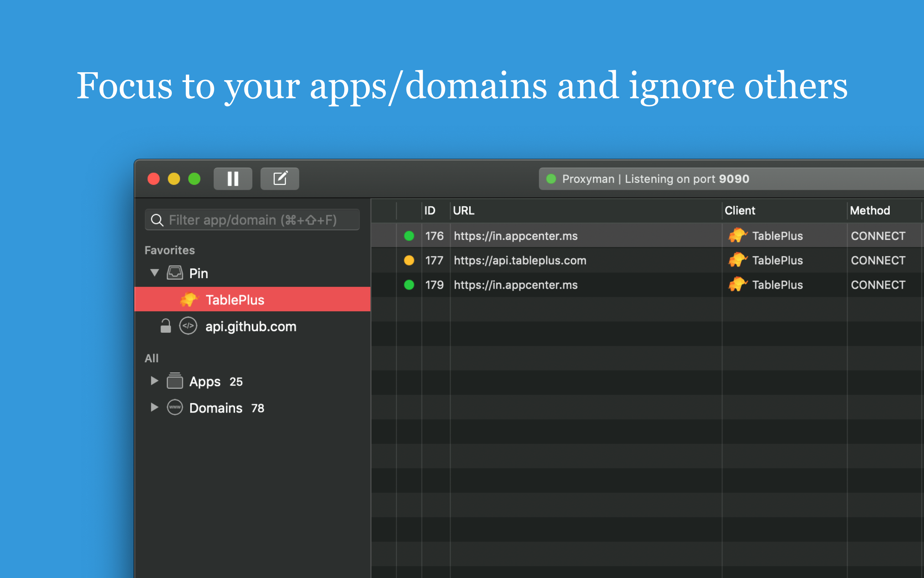The width and height of the screenshot is (924, 578).
Task: Click the green status dot of request 179
Action: (x=409, y=285)
